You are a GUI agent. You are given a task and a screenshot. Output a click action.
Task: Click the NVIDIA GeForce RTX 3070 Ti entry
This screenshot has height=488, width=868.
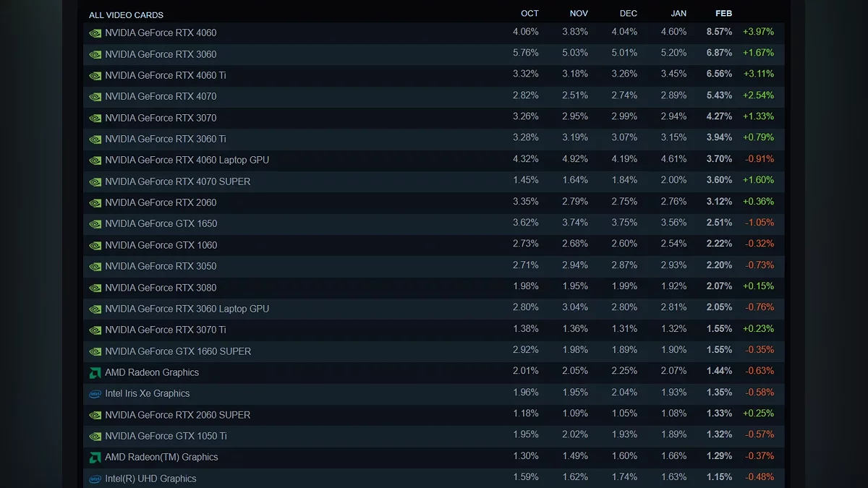point(434,330)
